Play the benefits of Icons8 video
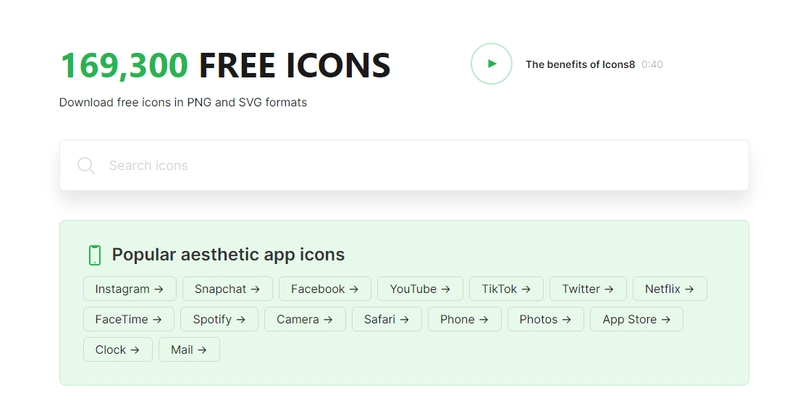Viewport: 800px width, 408px height. (x=491, y=64)
